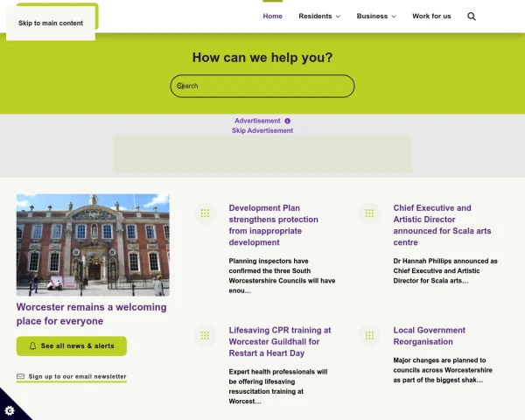The width and height of the screenshot is (525, 420).
Task: Open Worcester remains a welcoming place article
Action: [91, 314]
